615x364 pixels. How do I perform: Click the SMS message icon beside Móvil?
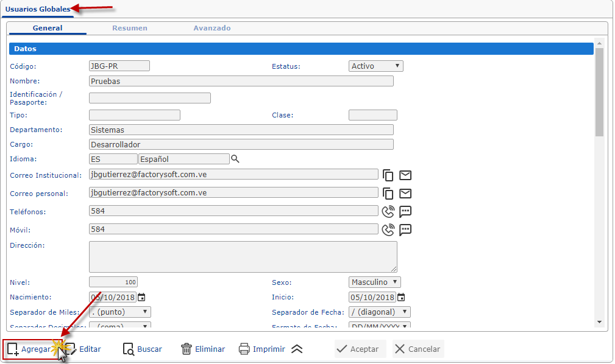405,229
